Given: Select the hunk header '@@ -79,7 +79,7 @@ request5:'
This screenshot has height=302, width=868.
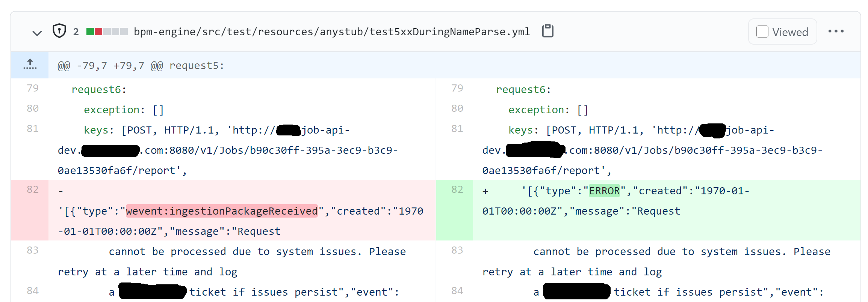Looking at the screenshot, I should [x=141, y=66].
